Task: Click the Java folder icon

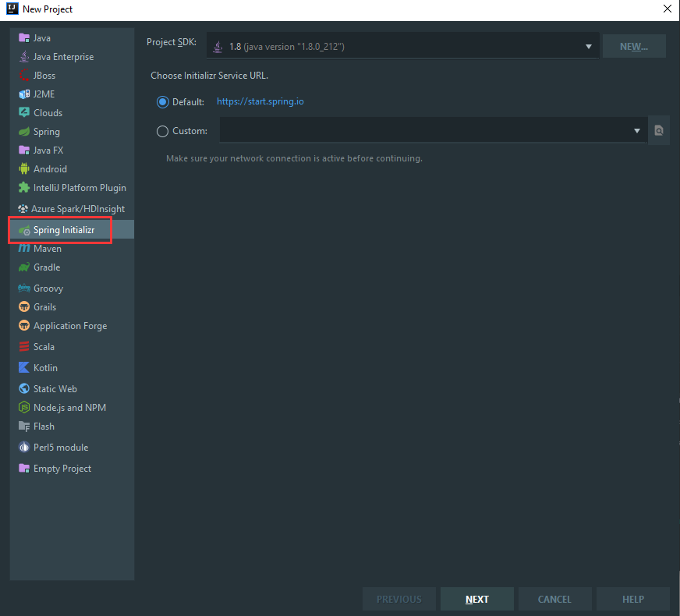Action: click(x=24, y=38)
